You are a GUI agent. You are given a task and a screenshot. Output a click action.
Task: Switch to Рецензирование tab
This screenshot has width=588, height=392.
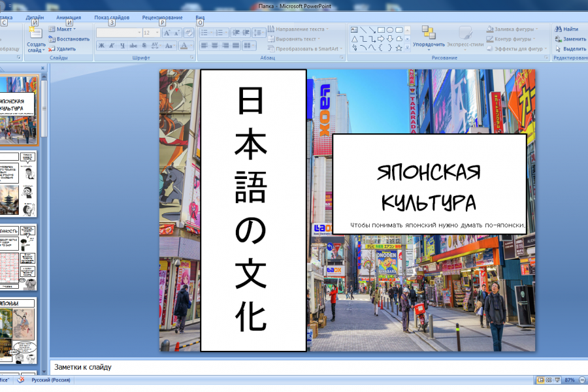click(x=163, y=17)
